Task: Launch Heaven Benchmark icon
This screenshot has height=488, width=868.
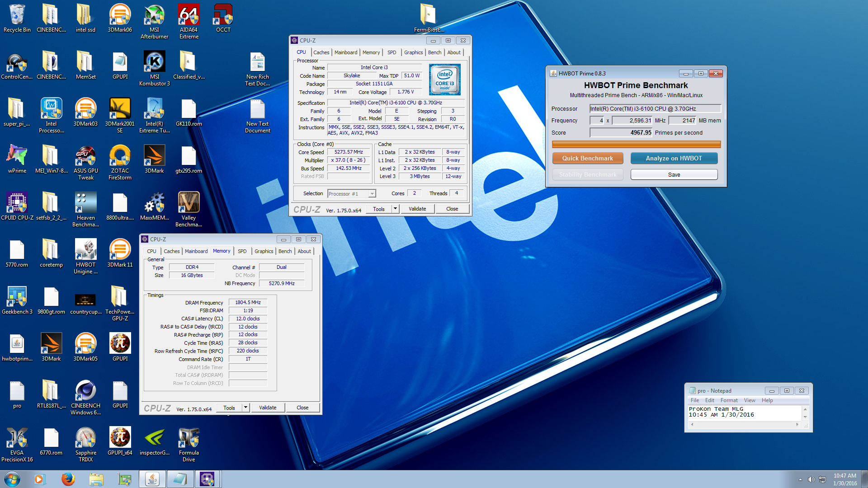Action: tap(85, 210)
